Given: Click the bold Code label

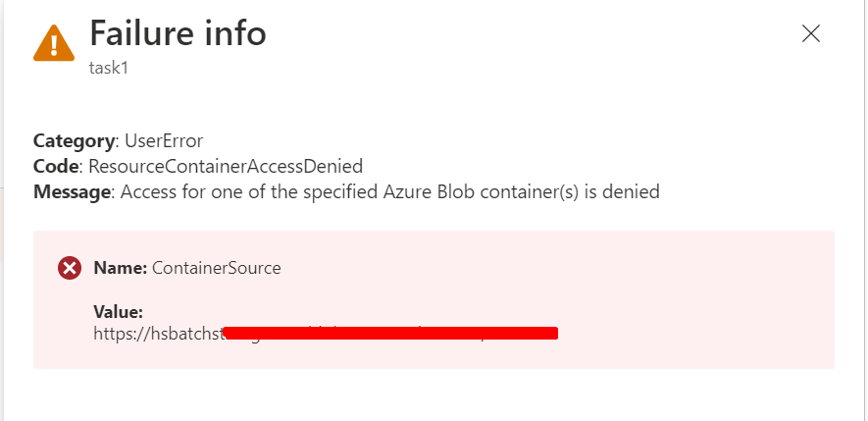Looking at the screenshot, I should 58,166.
